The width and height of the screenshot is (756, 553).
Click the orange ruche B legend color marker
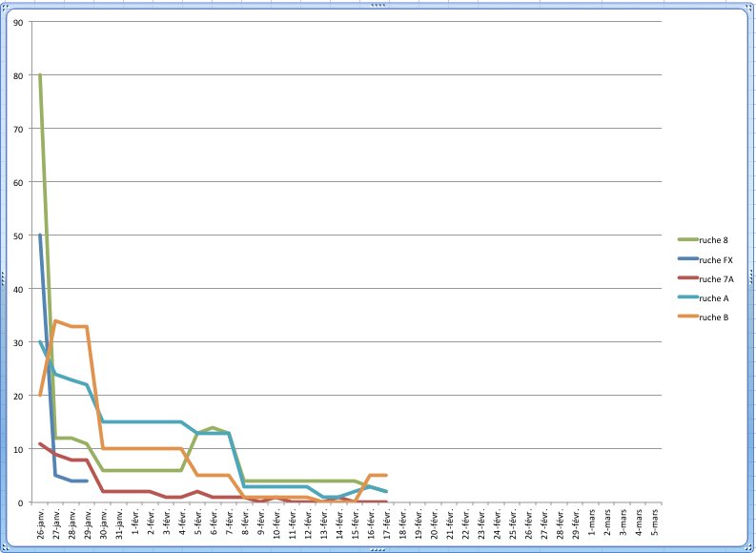[686, 317]
